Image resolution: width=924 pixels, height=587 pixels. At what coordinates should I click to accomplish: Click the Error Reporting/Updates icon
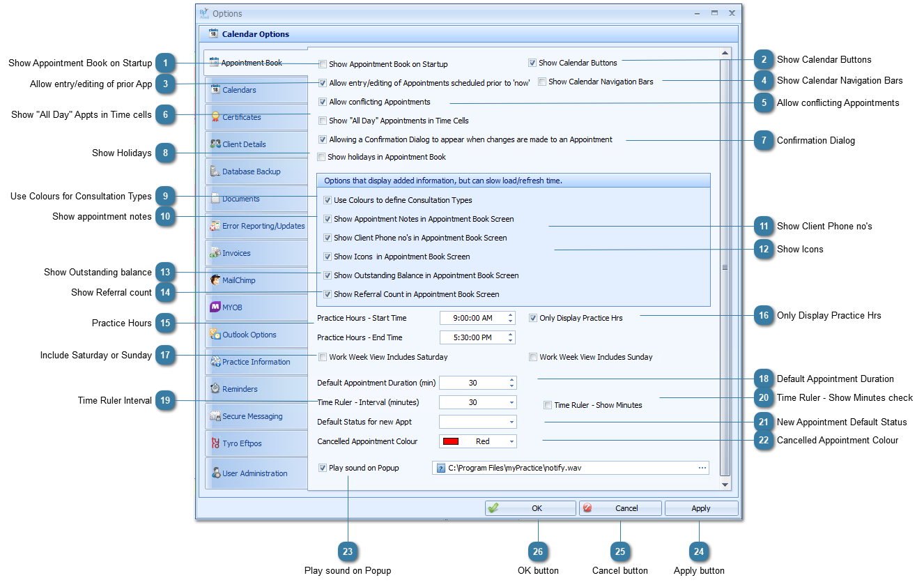tap(215, 225)
